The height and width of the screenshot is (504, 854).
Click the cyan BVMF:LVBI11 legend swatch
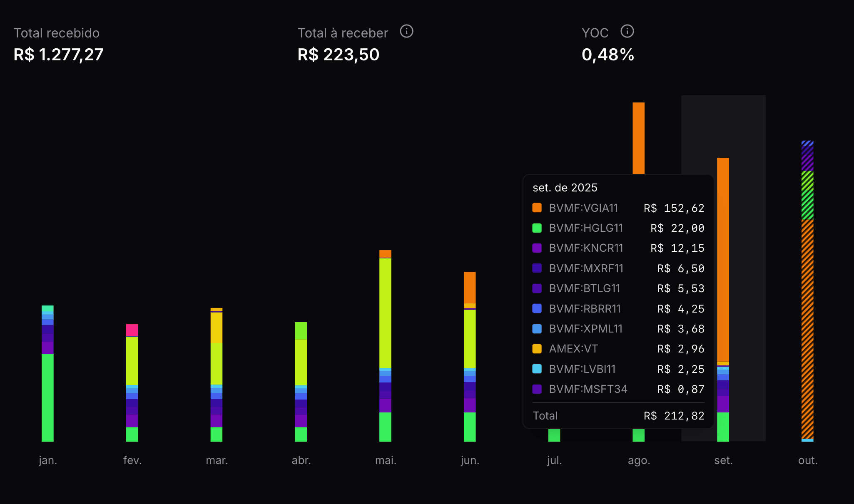537,369
